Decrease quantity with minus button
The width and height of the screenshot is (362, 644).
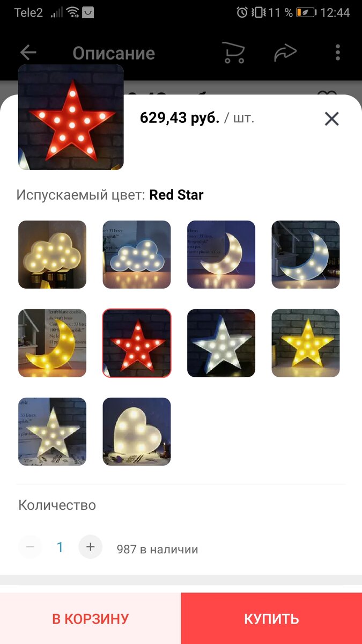coord(30,547)
